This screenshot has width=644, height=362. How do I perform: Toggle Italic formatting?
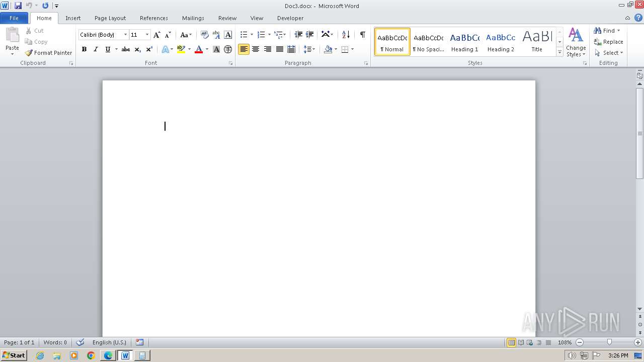(96, 49)
